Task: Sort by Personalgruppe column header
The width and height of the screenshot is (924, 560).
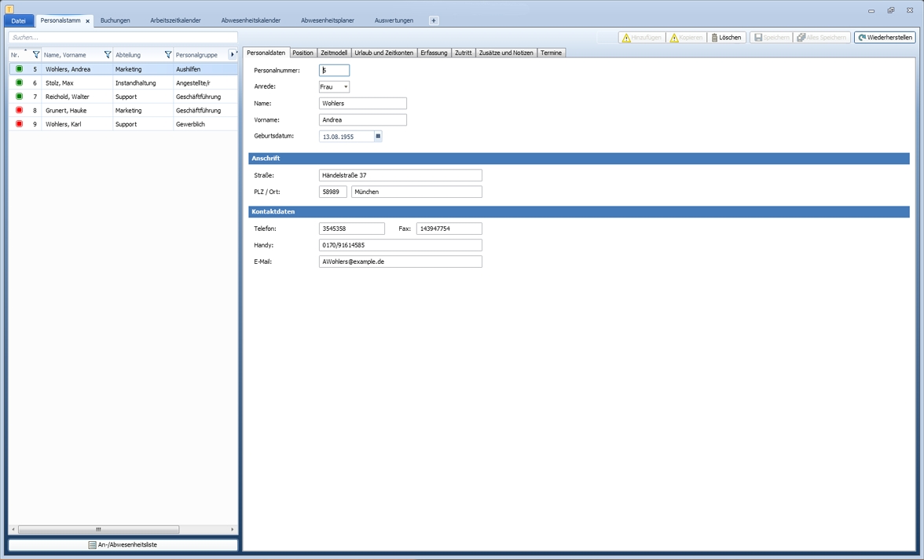Action: click(196, 55)
